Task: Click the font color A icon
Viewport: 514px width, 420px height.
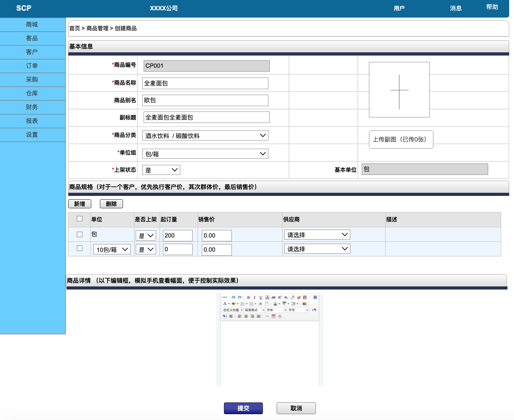Action: pyautogui.click(x=225, y=304)
